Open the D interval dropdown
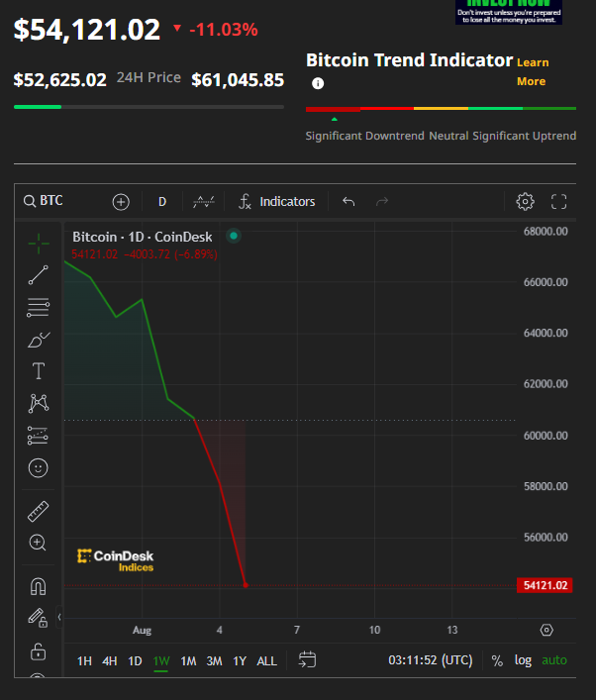Screen dimensions: 596x700 (x=162, y=202)
